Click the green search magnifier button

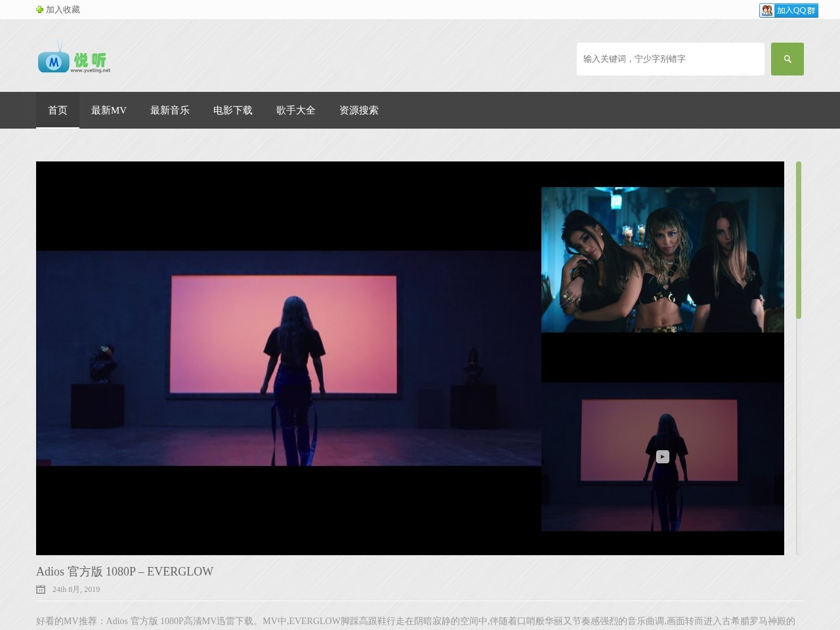click(x=787, y=59)
